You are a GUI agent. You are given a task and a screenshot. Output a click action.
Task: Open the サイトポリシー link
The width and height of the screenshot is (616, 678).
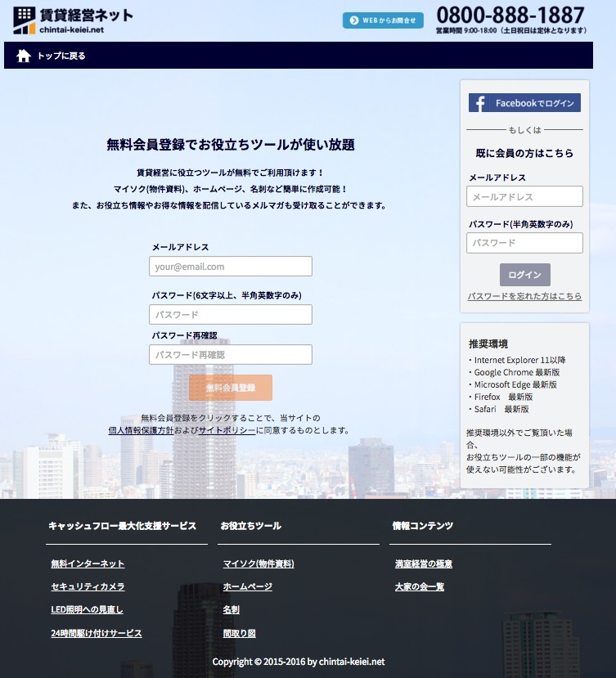(x=227, y=430)
